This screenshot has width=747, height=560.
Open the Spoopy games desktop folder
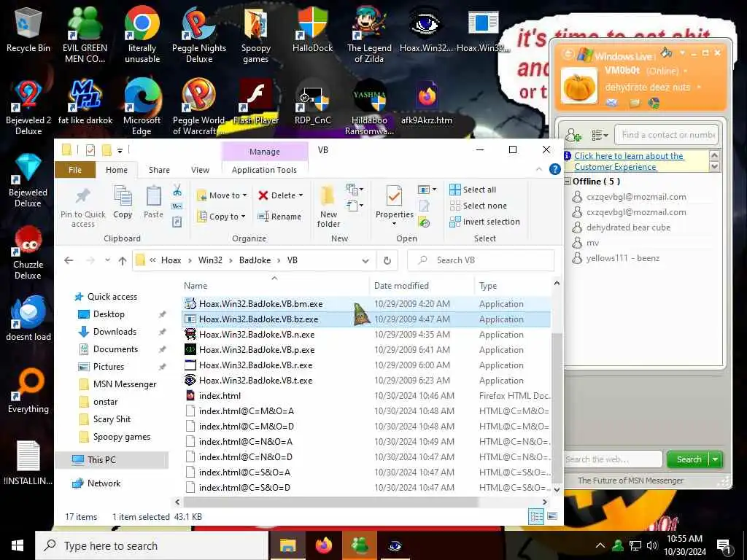tap(256, 35)
